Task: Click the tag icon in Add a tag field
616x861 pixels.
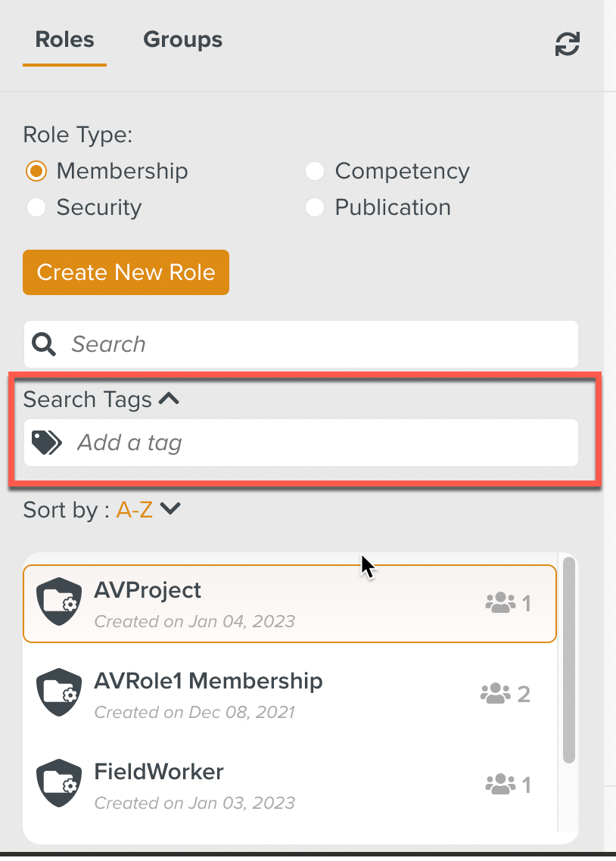Action: (x=45, y=442)
